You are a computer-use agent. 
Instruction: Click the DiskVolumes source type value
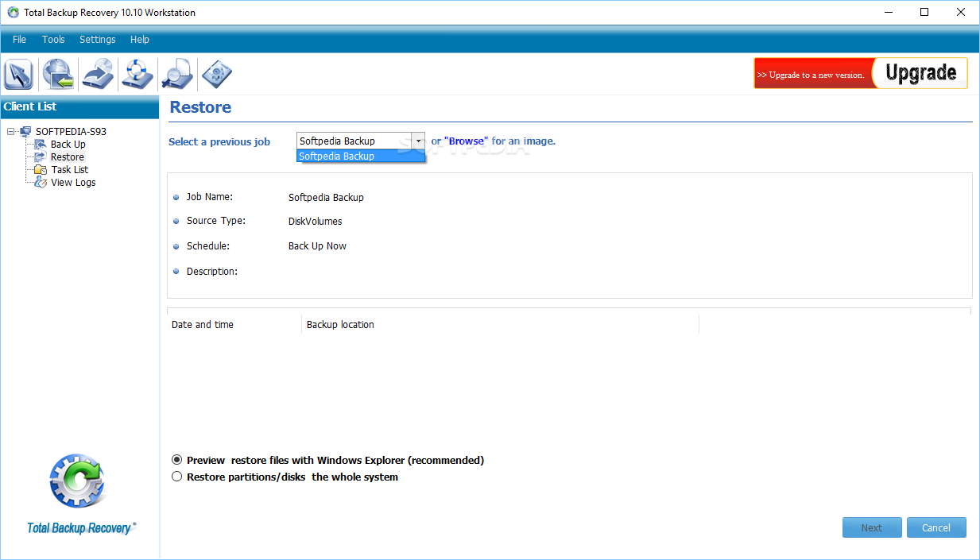point(316,222)
